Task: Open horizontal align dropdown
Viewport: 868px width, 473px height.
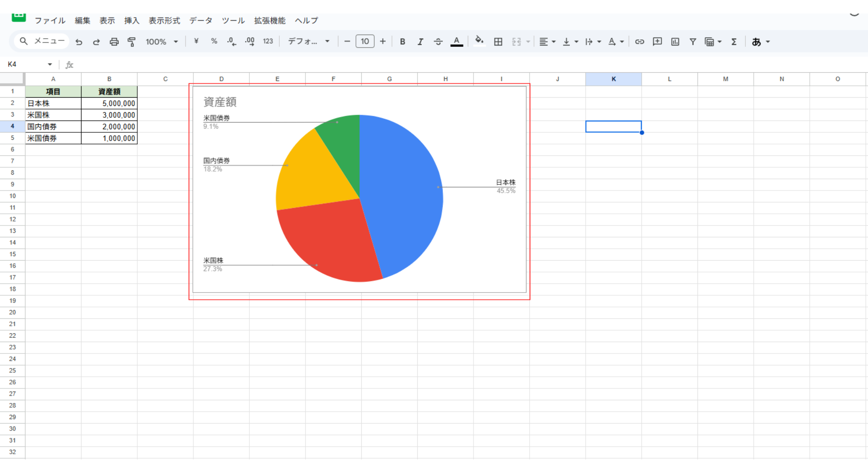Action: [x=547, y=42]
